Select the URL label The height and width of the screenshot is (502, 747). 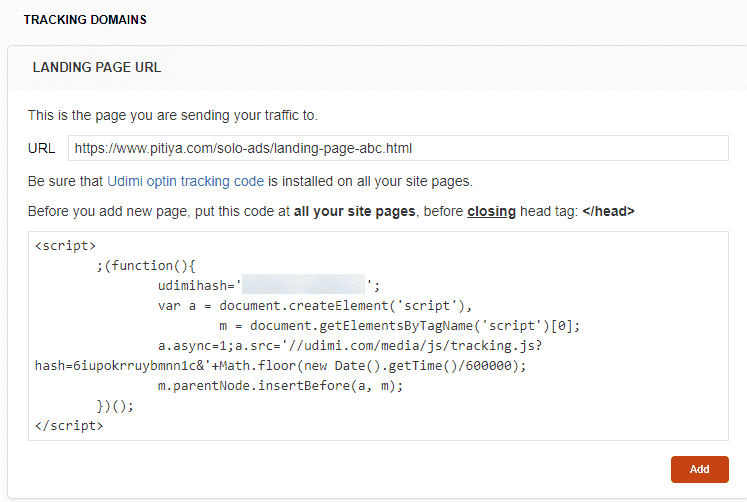pyautogui.click(x=41, y=149)
